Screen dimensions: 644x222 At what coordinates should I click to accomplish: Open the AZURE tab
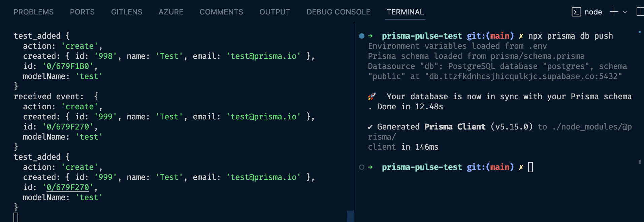pyautogui.click(x=171, y=12)
